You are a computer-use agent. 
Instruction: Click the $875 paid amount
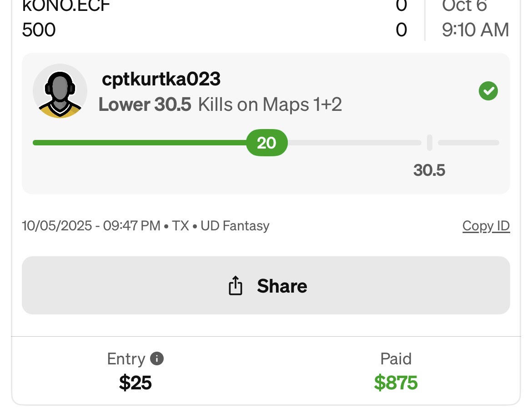point(396,383)
